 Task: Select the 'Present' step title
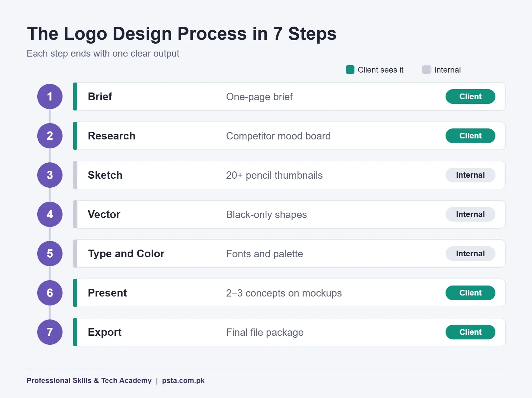coord(107,293)
